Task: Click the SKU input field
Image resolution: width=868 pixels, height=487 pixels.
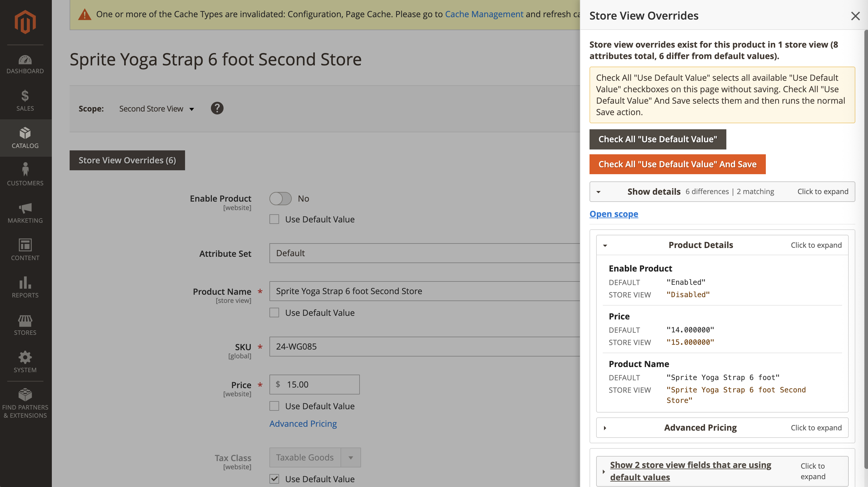Action: pyautogui.click(x=424, y=347)
